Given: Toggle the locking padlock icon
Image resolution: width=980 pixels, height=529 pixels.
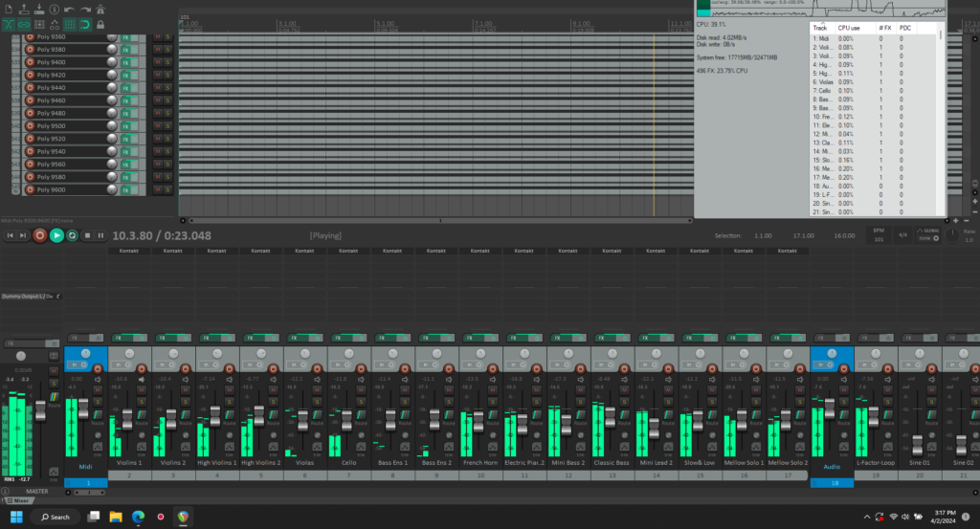Looking at the screenshot, I should pos(100,24).
